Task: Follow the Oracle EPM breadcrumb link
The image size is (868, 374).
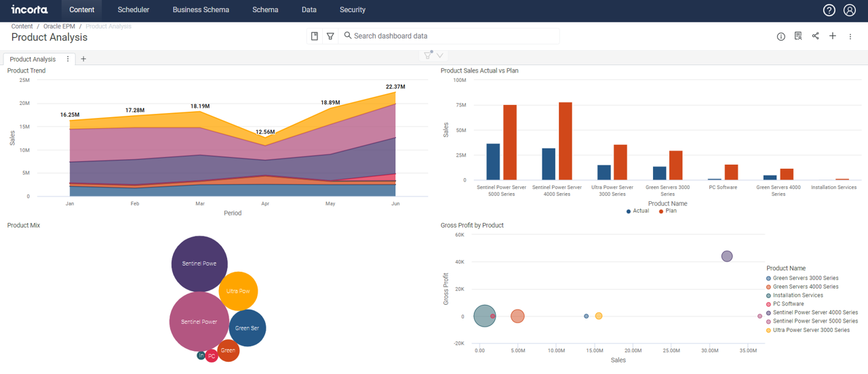Action: coord(59,26)
